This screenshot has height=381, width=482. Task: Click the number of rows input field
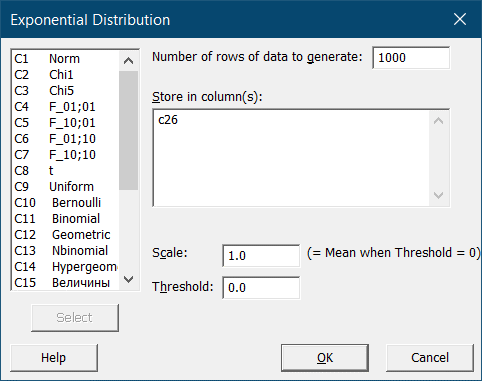point(411,58)
